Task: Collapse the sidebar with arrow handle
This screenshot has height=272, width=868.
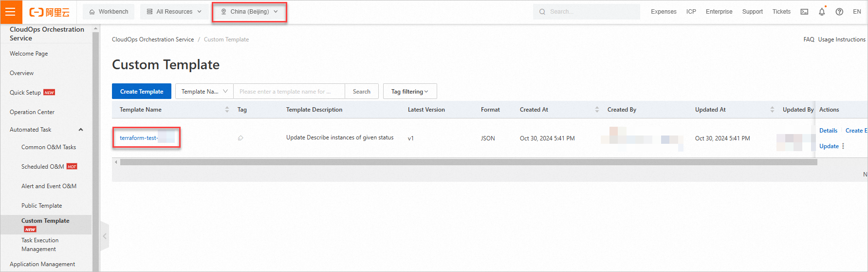Action: coord(104,236)
